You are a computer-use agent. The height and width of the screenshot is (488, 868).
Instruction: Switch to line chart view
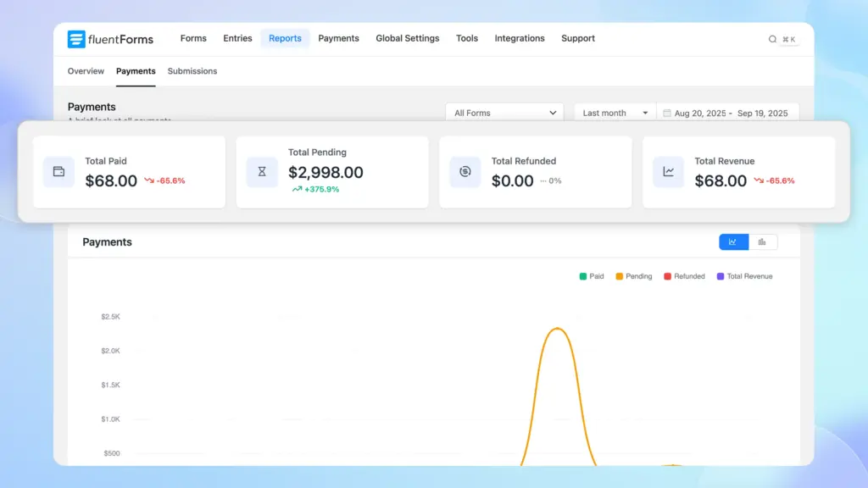tap(733, 241)
